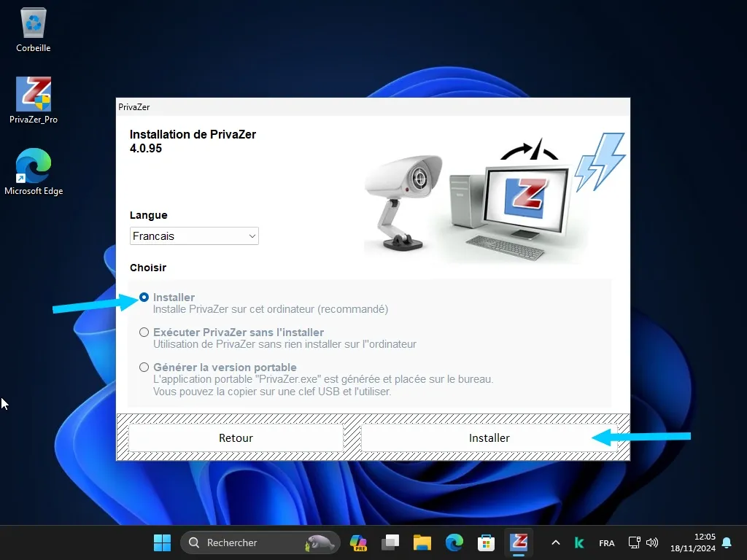Open the Corbeille recycle bin icon
Image resolution: width=747 pixels, height=560 pixels.
pyautogui.click(x=34, y=29)
